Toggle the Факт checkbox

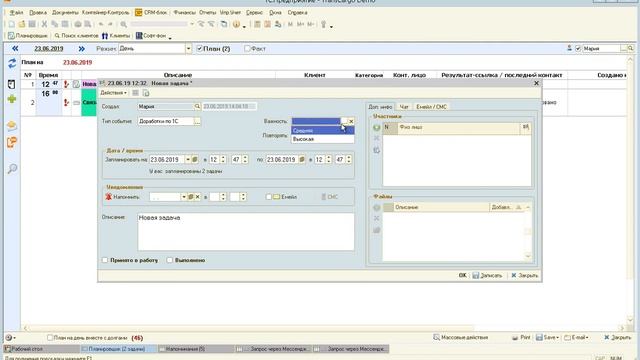[x=247, y=49]
